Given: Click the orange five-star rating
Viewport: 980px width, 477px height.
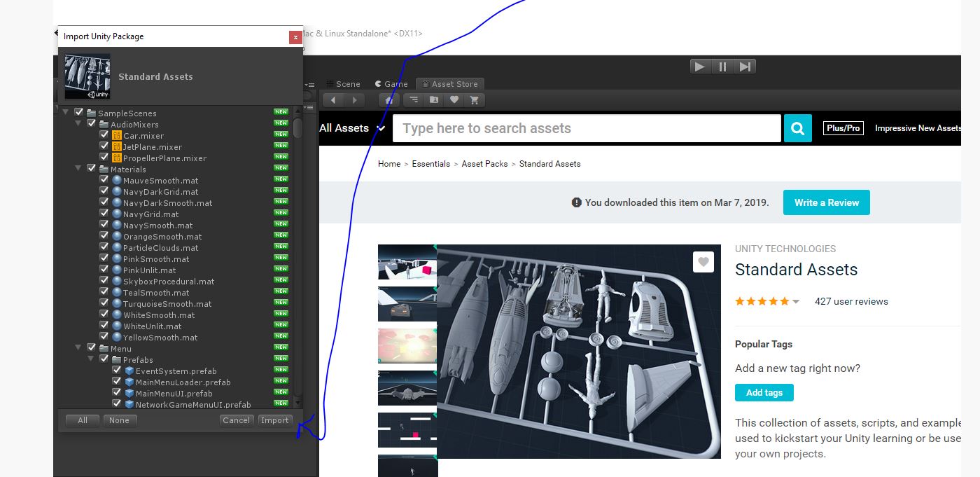Looking at the screenshot, I should (x=762, y=302).
